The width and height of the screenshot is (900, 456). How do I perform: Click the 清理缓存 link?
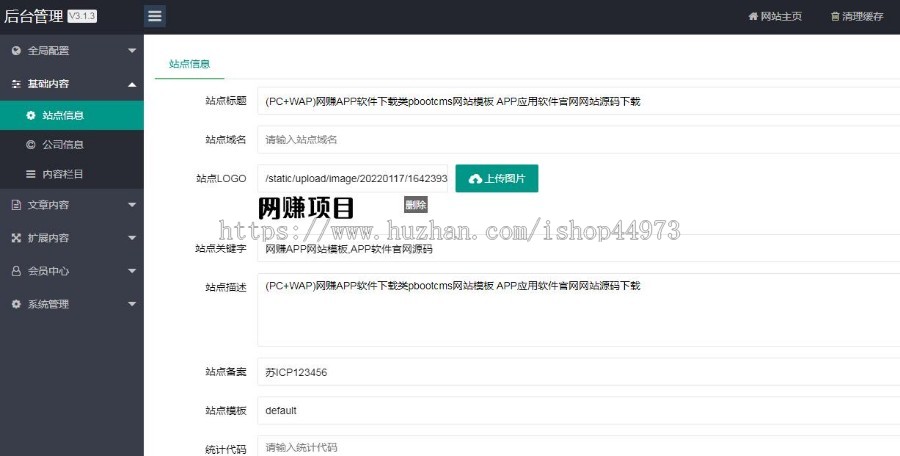pyautogui.click(x=858, y=17)
